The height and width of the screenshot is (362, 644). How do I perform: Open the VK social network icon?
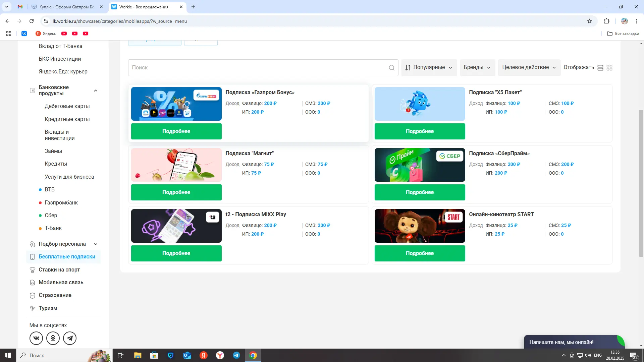36,338
